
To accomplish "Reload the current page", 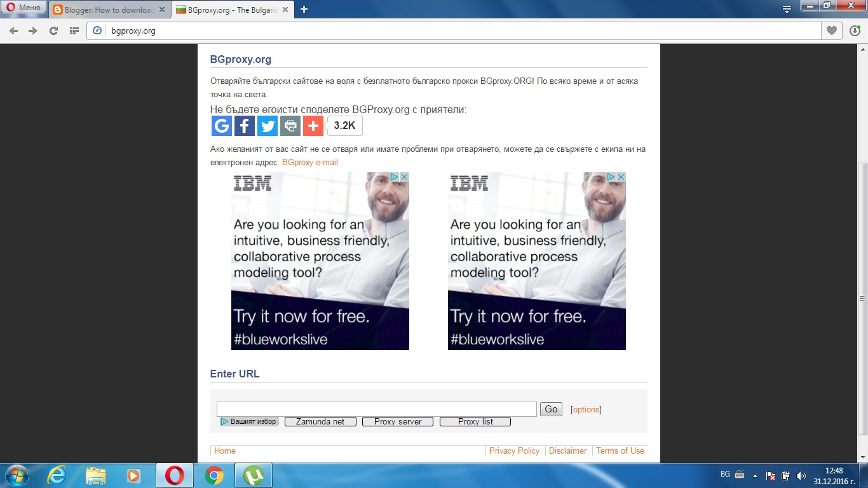I will tap(53, 30).
